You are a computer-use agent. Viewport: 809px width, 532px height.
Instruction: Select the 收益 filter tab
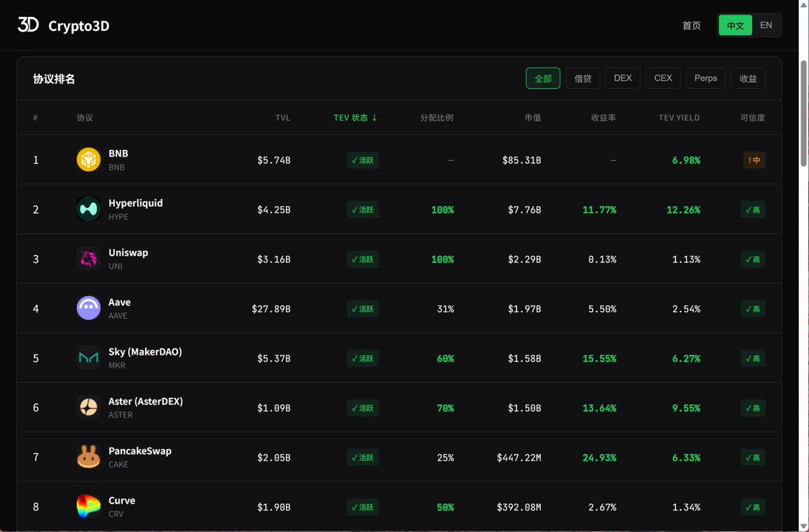click(x=748, y=78)
